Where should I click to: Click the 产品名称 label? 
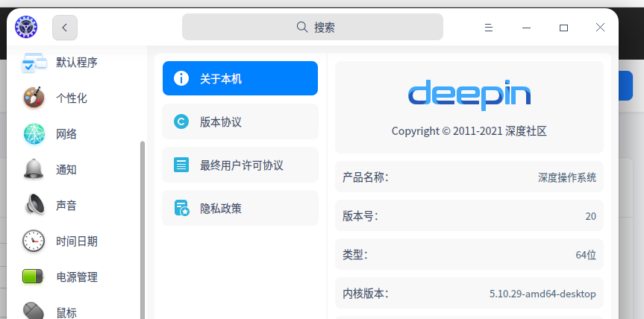(x=365, y=177)
